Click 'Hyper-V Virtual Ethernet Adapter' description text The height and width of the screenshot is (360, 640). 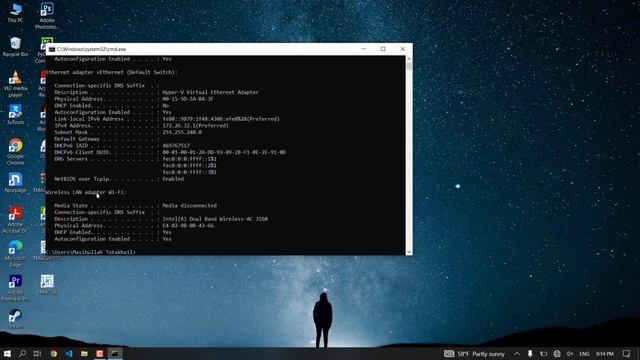pyautogui.click(x=210, y=92)
